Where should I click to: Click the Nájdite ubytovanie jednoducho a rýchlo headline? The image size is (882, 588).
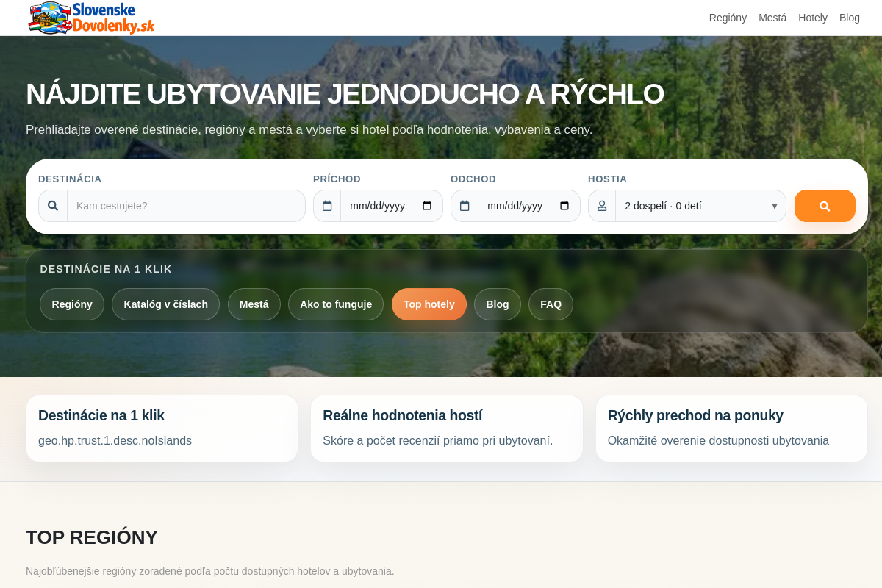click(x=345, y=94)
